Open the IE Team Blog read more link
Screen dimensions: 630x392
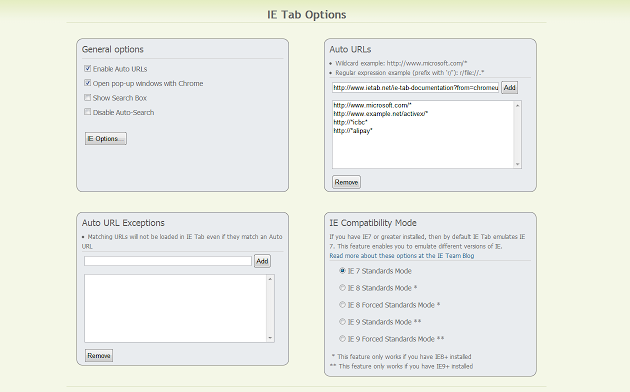pyautogui.click(x=402, y=256)
